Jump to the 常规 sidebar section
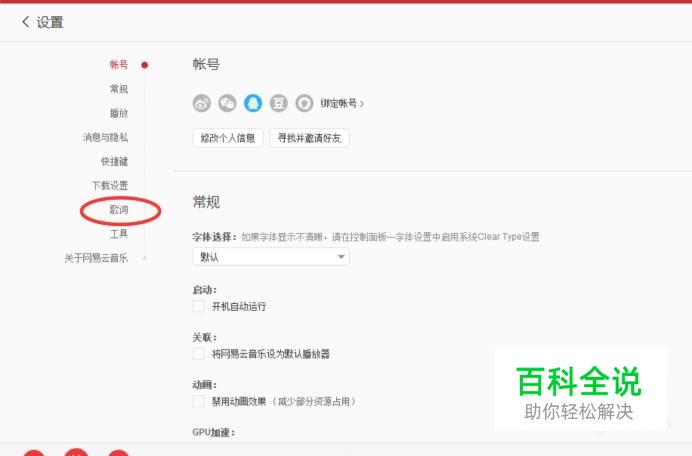692x456 pixels. click(x=119, y=89)
